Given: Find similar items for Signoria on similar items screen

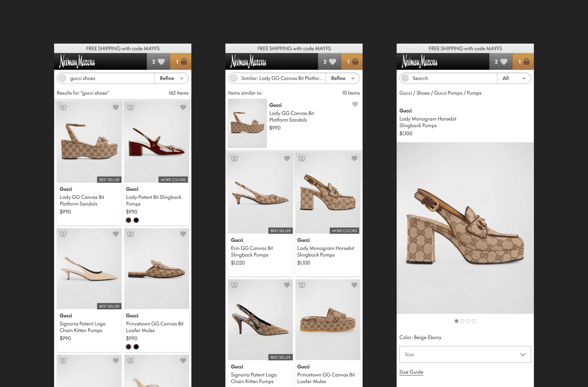Looking at the screenshot, I should (234, 285).
